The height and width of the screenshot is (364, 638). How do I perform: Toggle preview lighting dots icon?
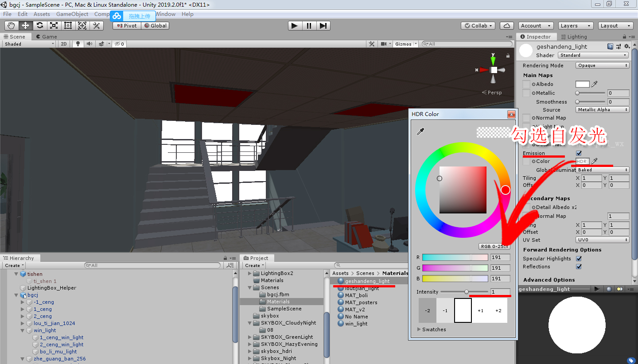tap(620, 289)
